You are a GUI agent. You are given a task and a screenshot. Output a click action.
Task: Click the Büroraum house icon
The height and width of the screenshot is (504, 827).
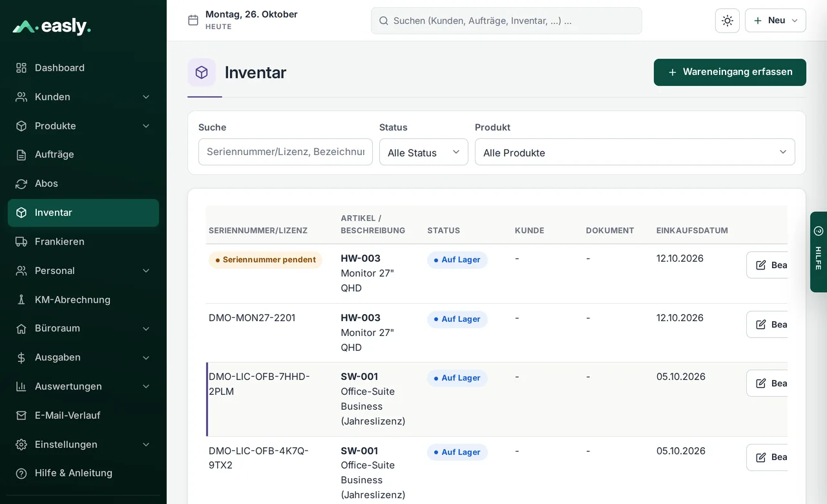coord(21,328)
